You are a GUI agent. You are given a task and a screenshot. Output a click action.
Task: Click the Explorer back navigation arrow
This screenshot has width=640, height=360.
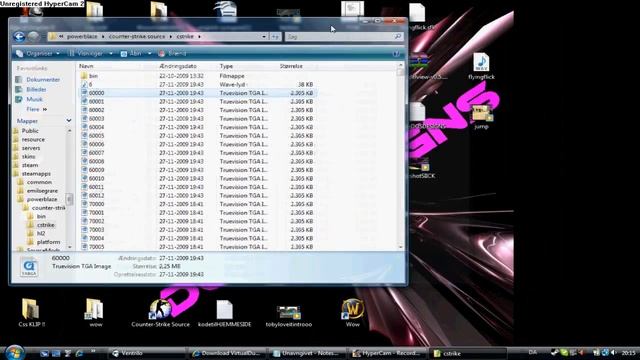(x=19, y=37)
